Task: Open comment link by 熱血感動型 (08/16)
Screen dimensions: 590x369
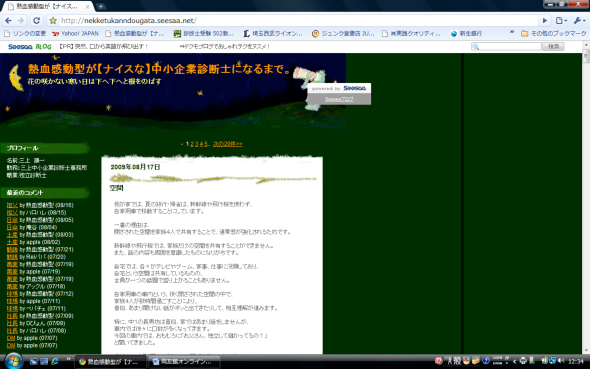Action: tap(12, 205)
